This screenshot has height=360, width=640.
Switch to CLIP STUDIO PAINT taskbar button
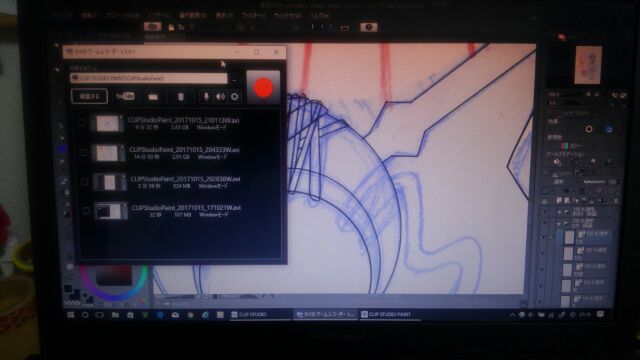pyautogui.click(x=390, y=315)
